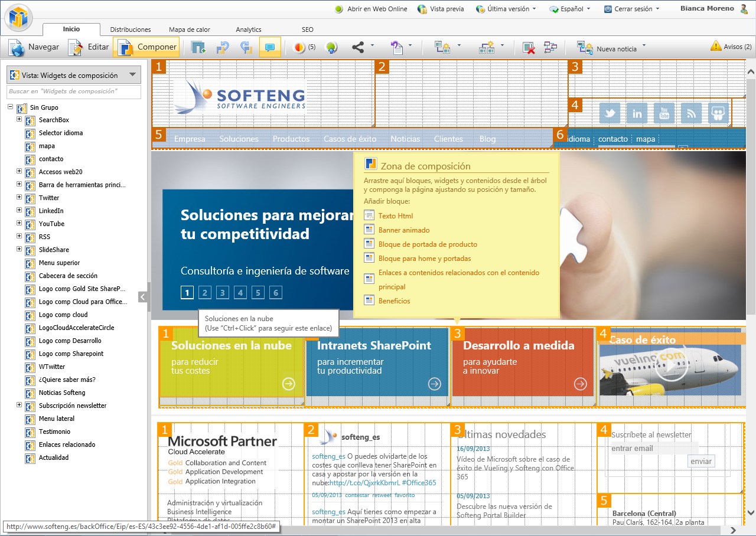Open the Analytics tab

coord(248,30)
